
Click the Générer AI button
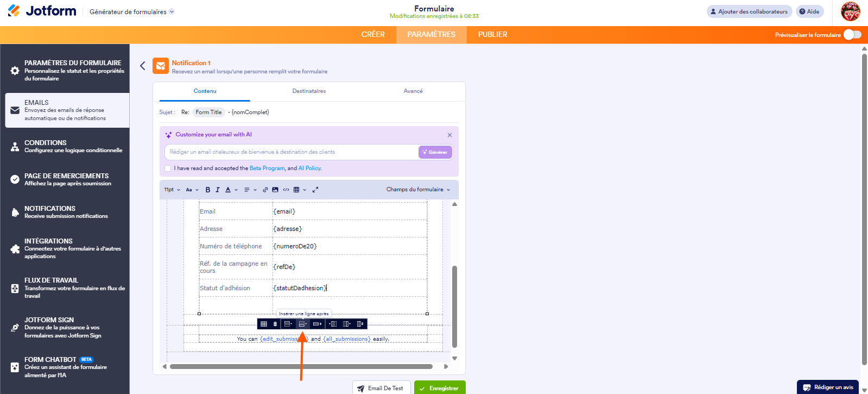435,152
